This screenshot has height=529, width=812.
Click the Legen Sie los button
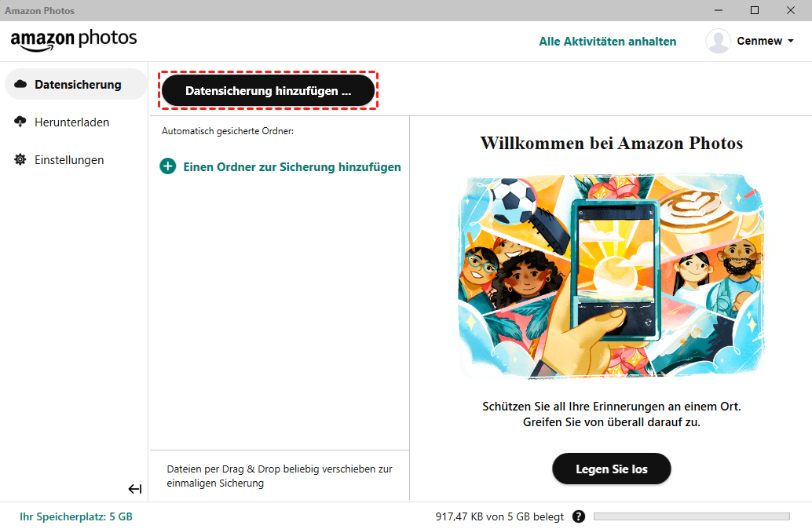(x=612, y=469)
